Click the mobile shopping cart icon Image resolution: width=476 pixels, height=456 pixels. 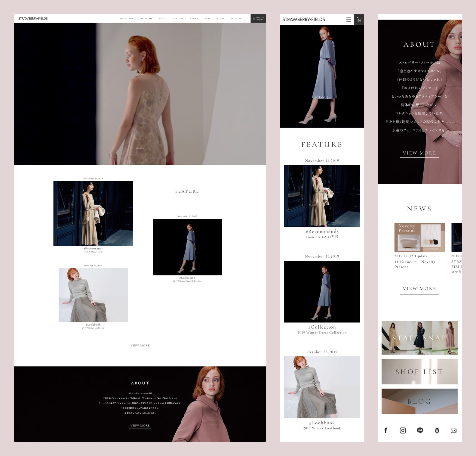point(359,20)
